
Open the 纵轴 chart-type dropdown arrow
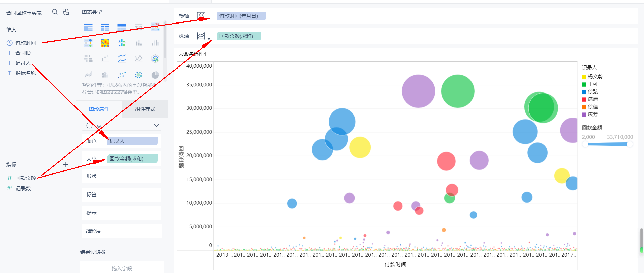pos(209,39)
